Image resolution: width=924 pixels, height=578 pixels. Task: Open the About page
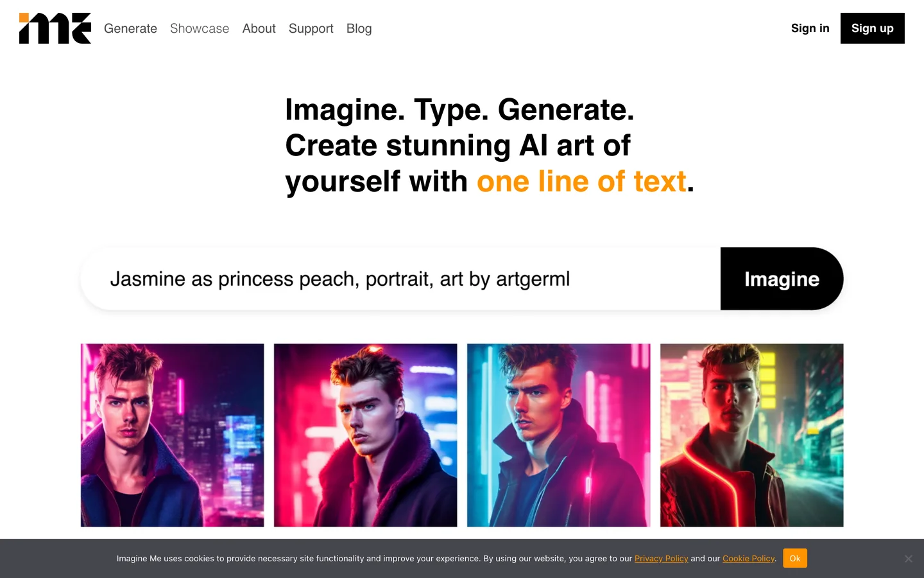click(259, 28)
